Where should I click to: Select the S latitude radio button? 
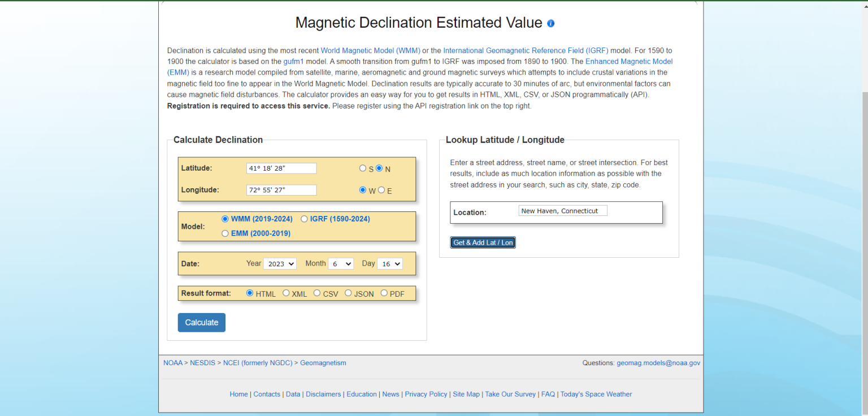pyautogui.click(x=363, y=168)
